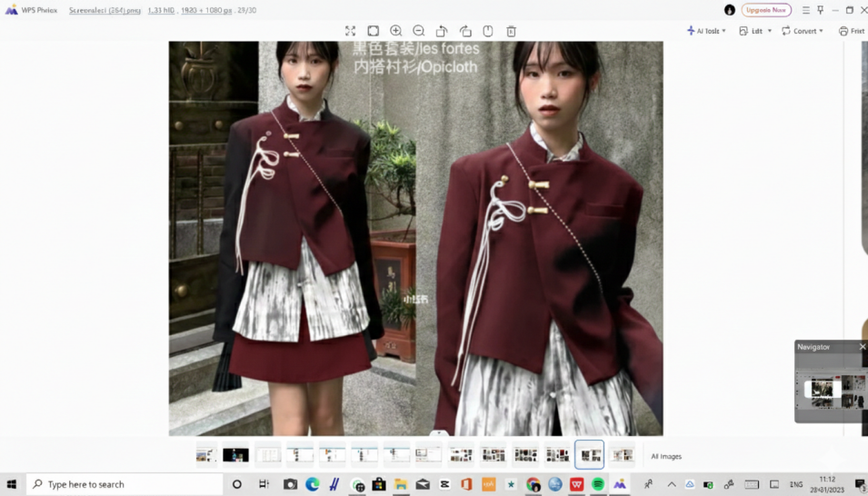Open Cortana circle icon in the taskbar
This screenshot has width=868, height=496.
pyautogui.click(x=237, y=484)
